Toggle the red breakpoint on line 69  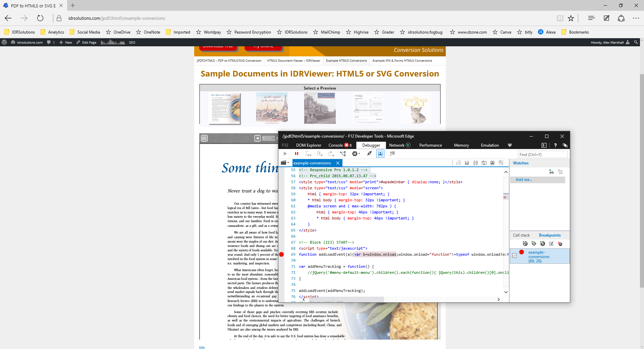click(x=281, y=254)
